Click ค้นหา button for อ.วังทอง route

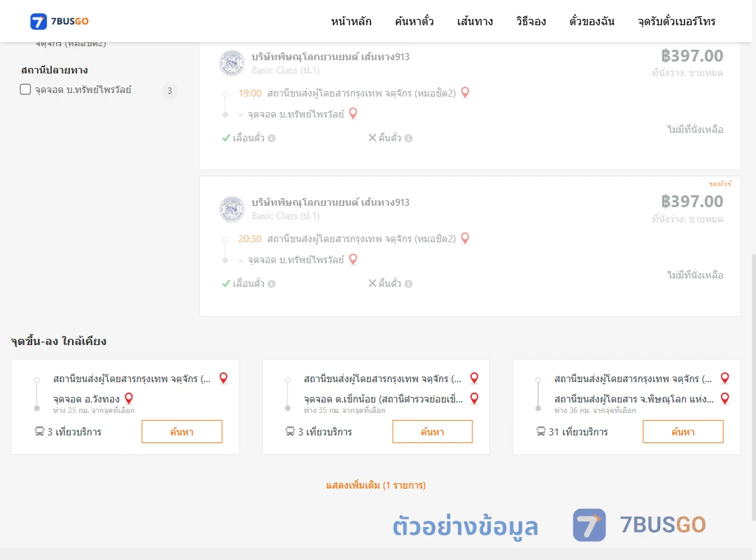click(182, 432)
